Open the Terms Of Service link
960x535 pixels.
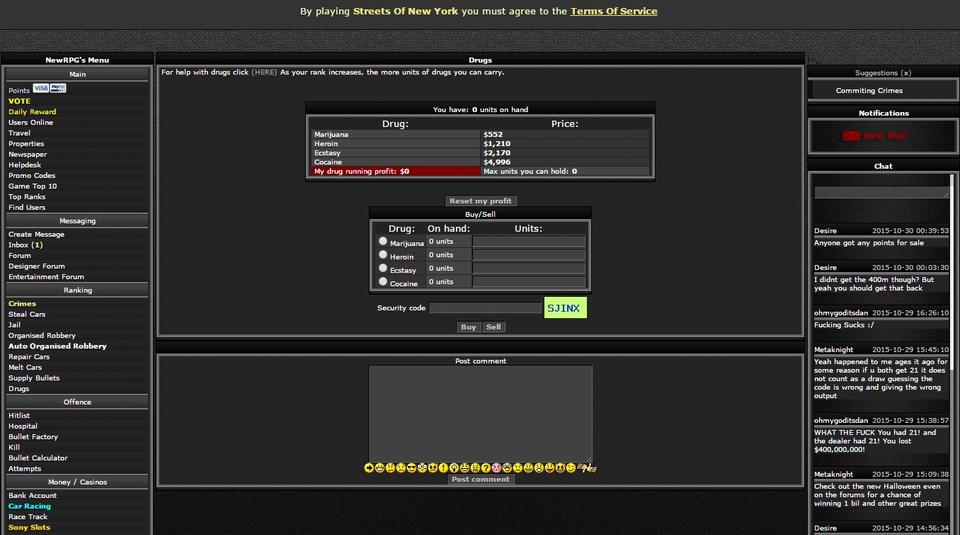(613, 12)
